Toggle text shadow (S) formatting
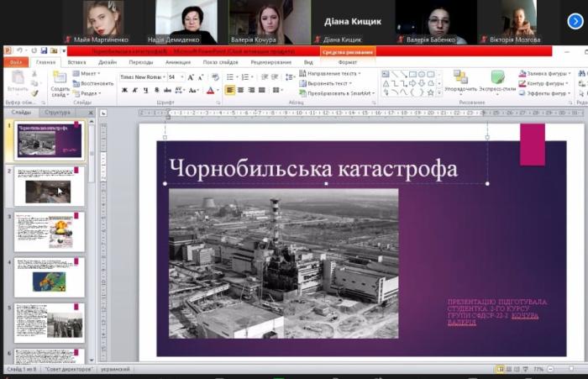This screenshot has height=379, width=588. (157, 90)
